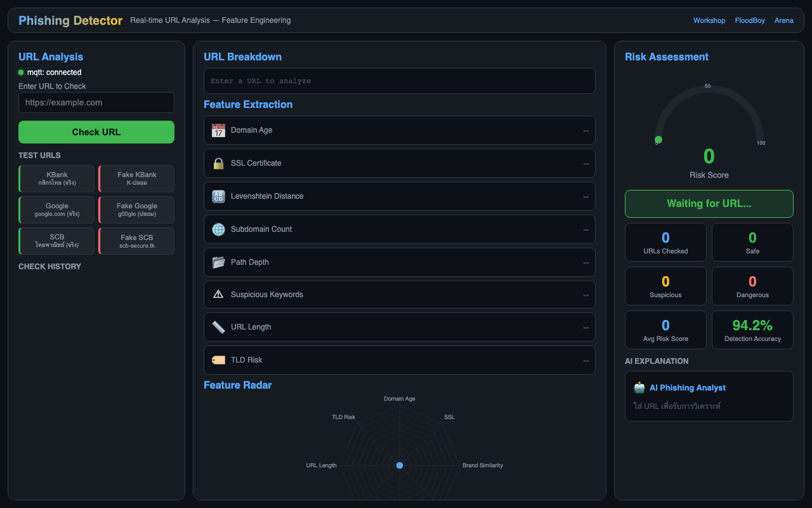Click the ABCD icon for Levenshtein Distance

pos(218,196)
